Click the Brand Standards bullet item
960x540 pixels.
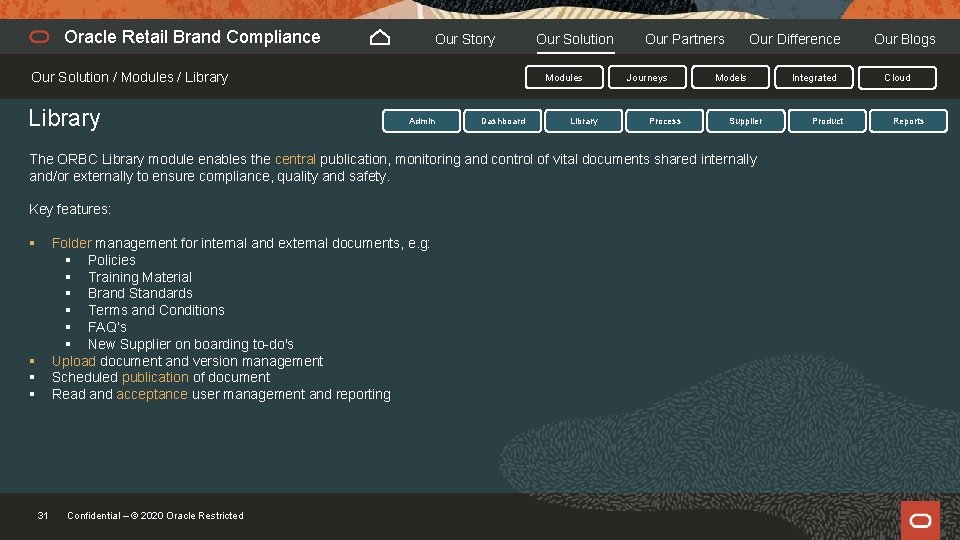pyautogui.click(x=140, y=293)
